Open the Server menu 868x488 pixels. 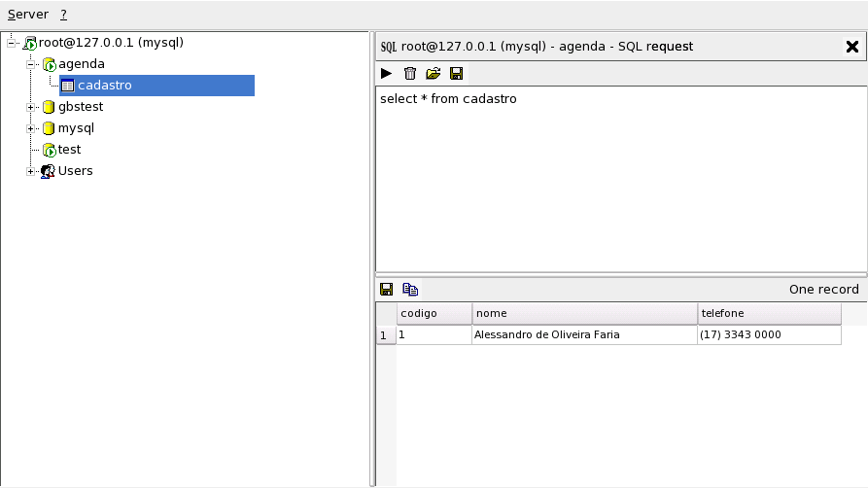pyautogui.click(x=28, y=15)
